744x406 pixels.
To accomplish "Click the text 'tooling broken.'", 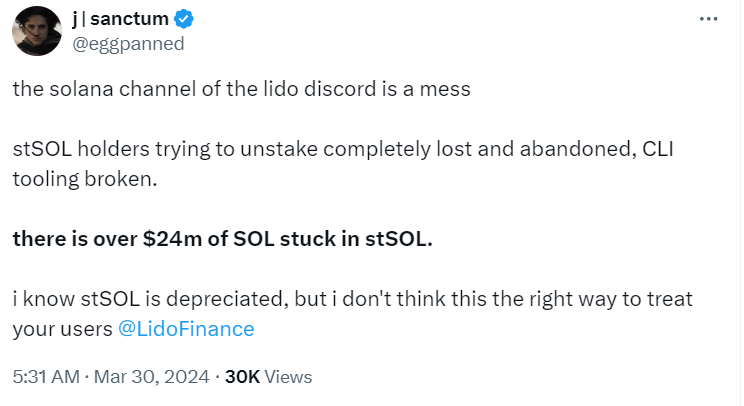I will tap(84, 179).
